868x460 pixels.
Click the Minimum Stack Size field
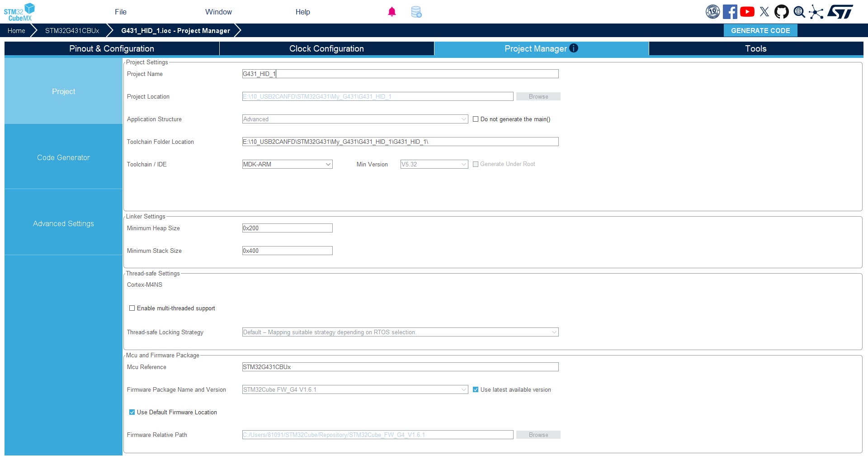(x=287, y=251)
